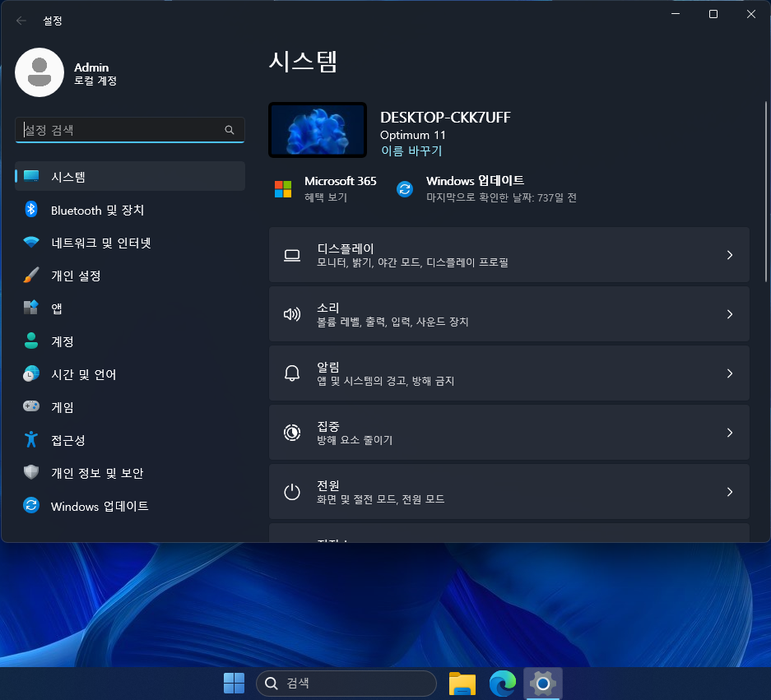Click the Windows 업데이트 sidebar label
The image size is (771, 700).
pyautogui.click(x=100, y=506)
